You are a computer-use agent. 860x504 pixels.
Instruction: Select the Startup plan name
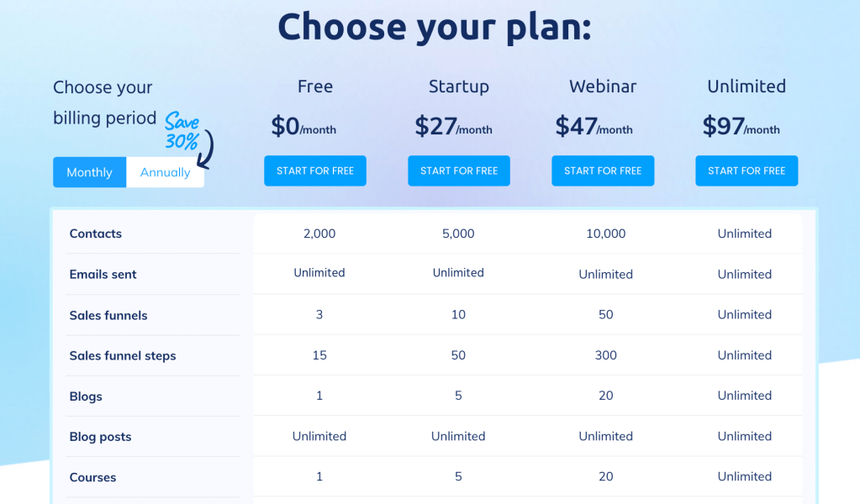tap(459, 87)
